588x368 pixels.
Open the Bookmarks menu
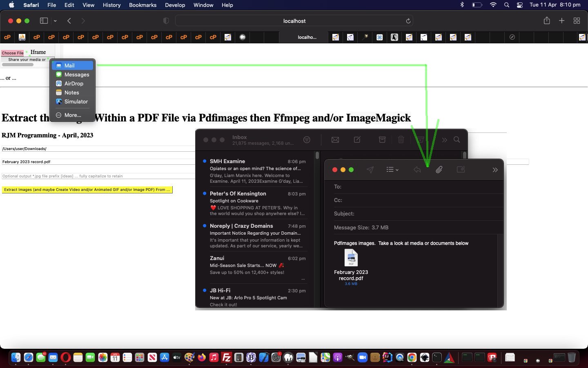point(143,5)
